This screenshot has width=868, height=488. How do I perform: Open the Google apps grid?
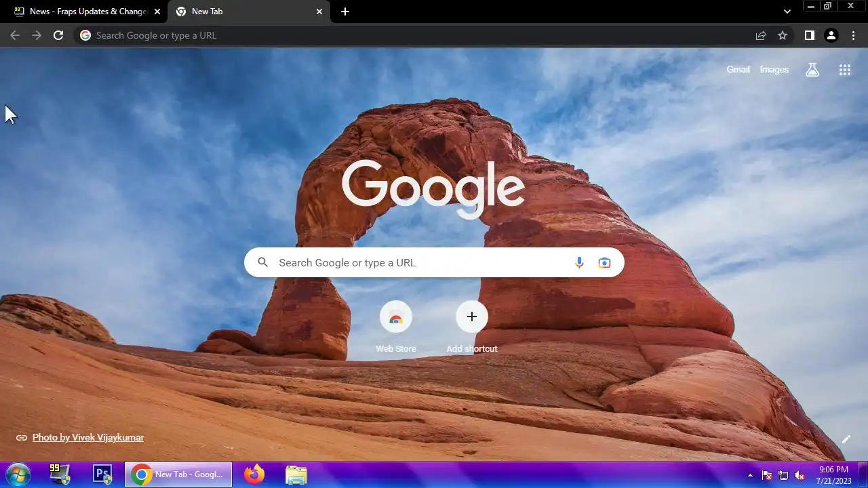tap(845, 70)
